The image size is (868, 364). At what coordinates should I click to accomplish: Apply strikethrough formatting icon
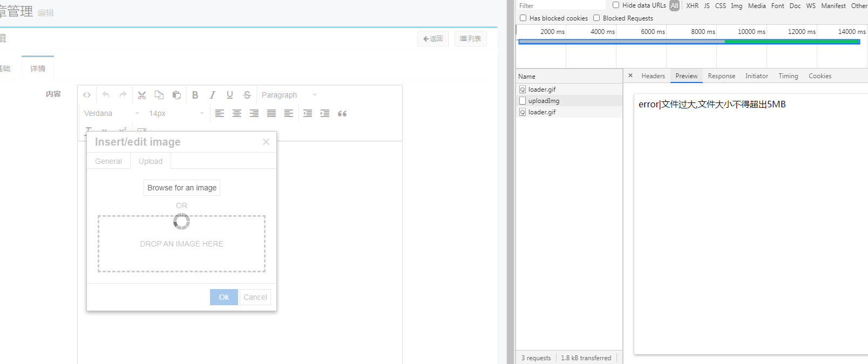click(247, 95)
